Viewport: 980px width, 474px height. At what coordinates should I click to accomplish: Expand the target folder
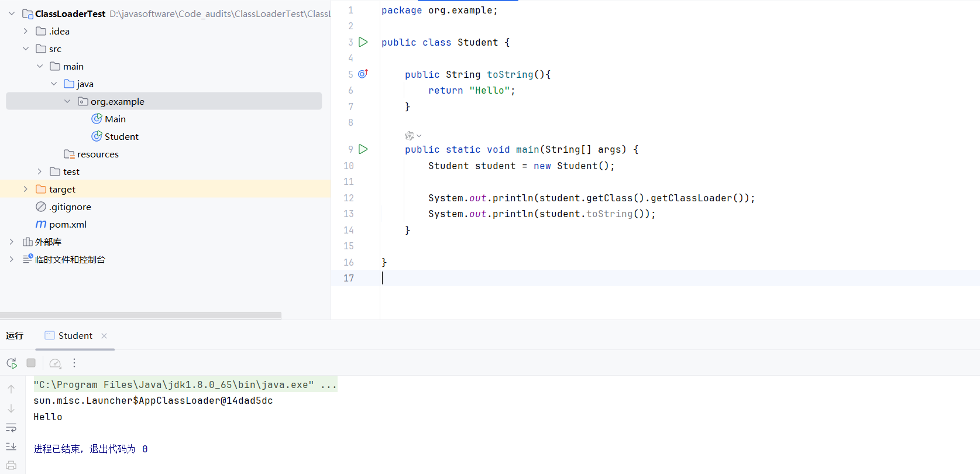[x=25, y=189]
